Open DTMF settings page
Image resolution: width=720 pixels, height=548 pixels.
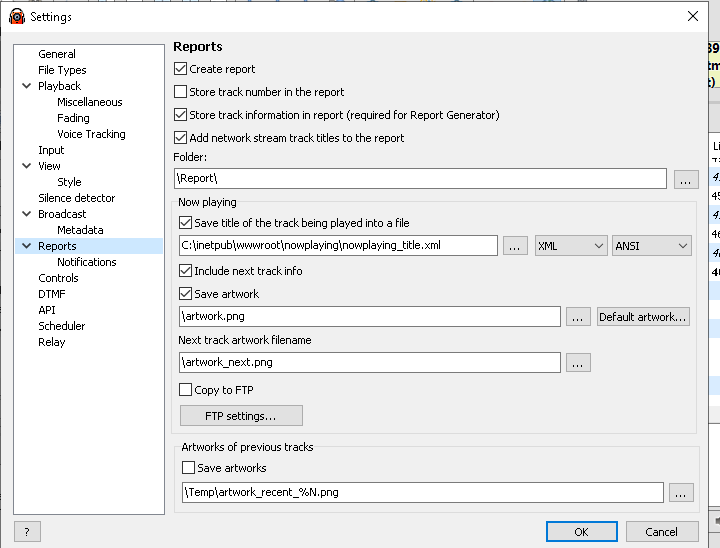coord(51,294)
